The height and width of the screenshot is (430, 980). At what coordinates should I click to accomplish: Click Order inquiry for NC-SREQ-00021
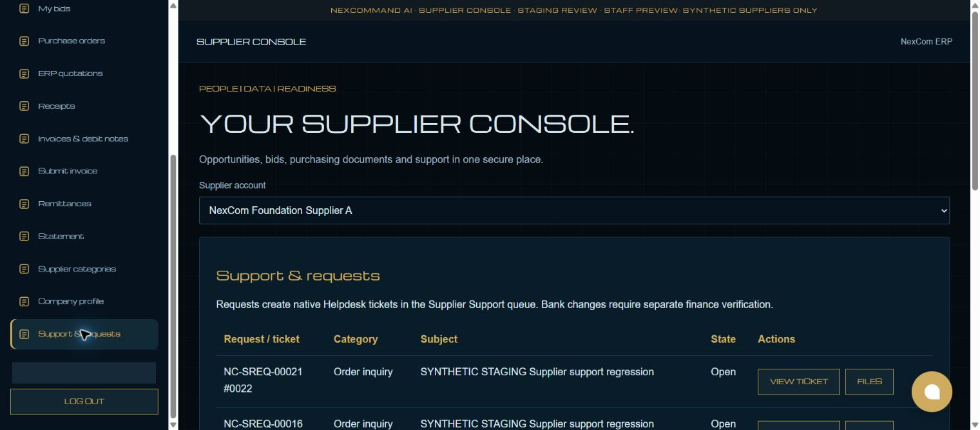tap(363, 372)
